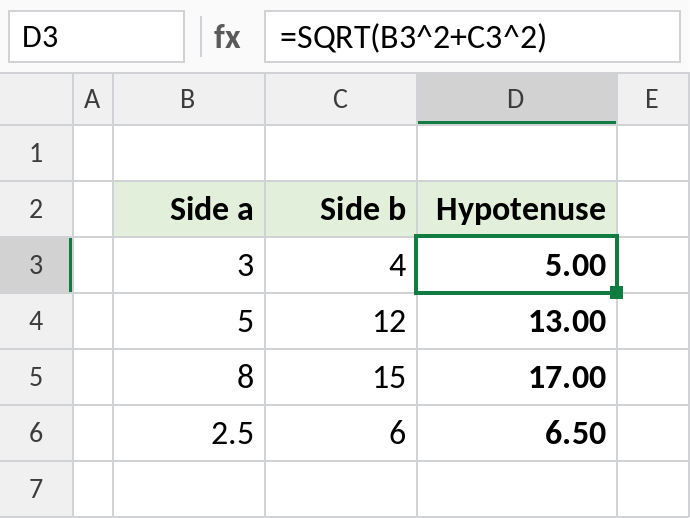Viewport: 690px width, 518px height.
Task: Select row 5 header
Action: pos(36,377)
